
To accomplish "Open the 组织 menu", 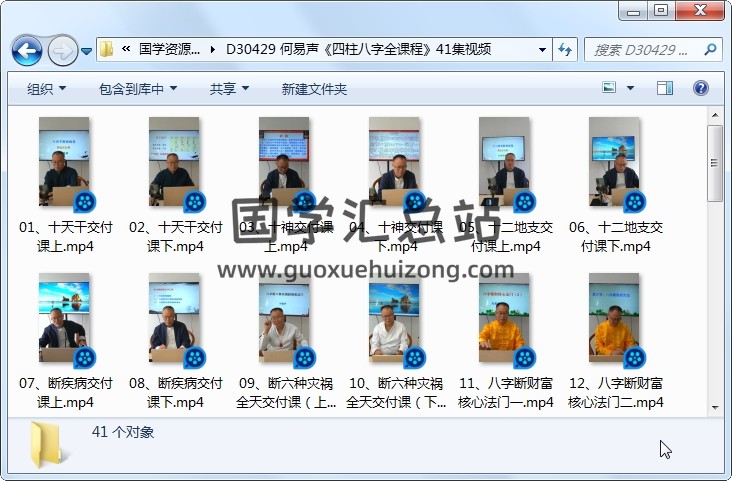I will click(x=46, y=89).
